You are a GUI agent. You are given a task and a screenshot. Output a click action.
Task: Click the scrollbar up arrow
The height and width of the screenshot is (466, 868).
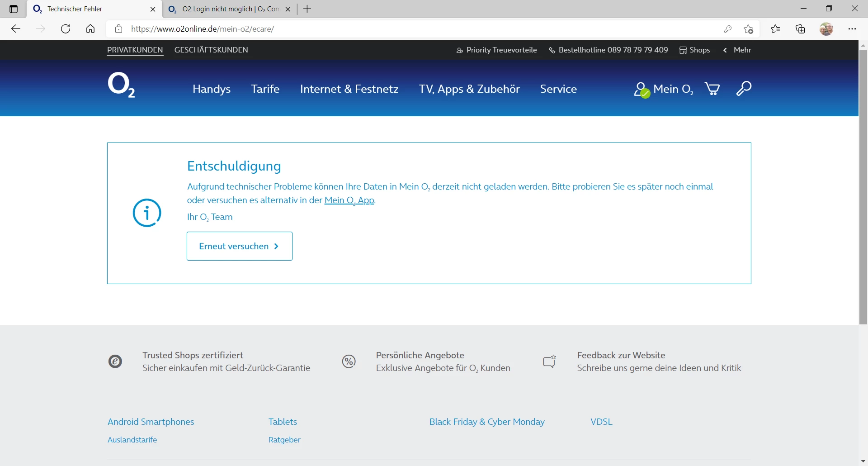863,45
